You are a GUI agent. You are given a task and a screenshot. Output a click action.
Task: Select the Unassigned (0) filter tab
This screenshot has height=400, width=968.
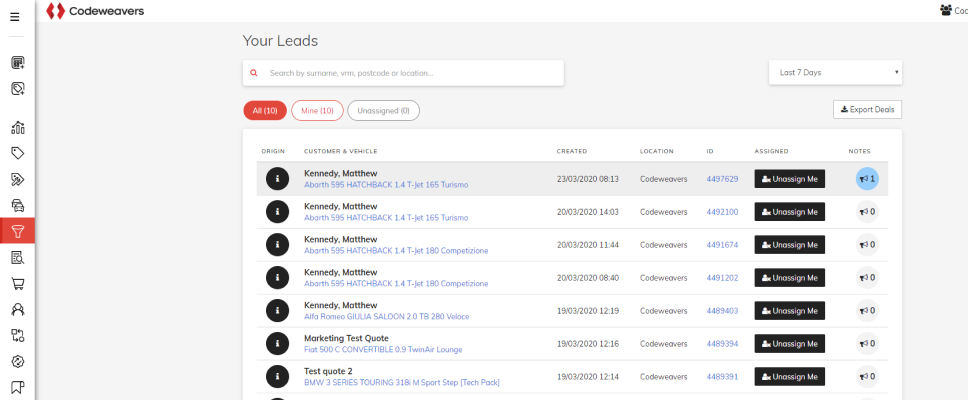(x=383, y=110)
